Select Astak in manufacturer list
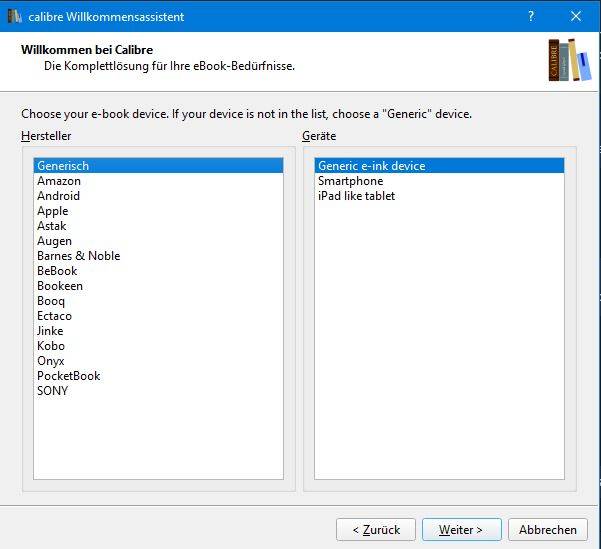Image resolution: width=601 pixels, height=549 pixels. (x=158, y=226)
